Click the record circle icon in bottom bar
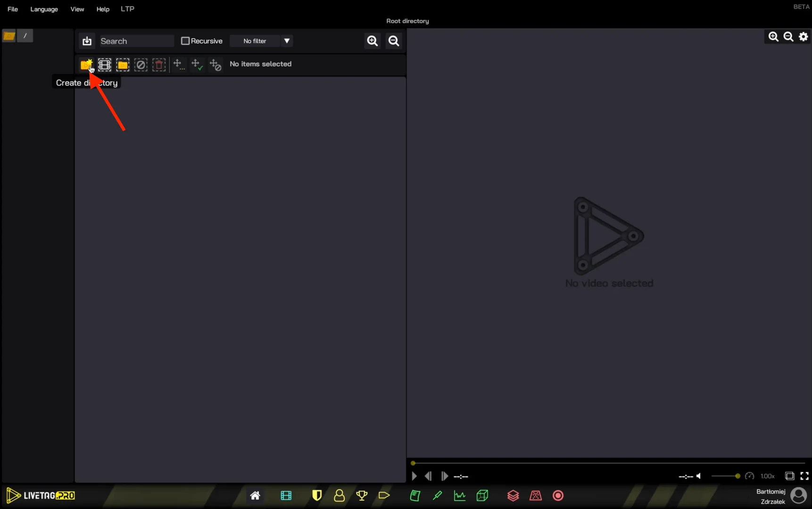 click(x=558, y=495)
